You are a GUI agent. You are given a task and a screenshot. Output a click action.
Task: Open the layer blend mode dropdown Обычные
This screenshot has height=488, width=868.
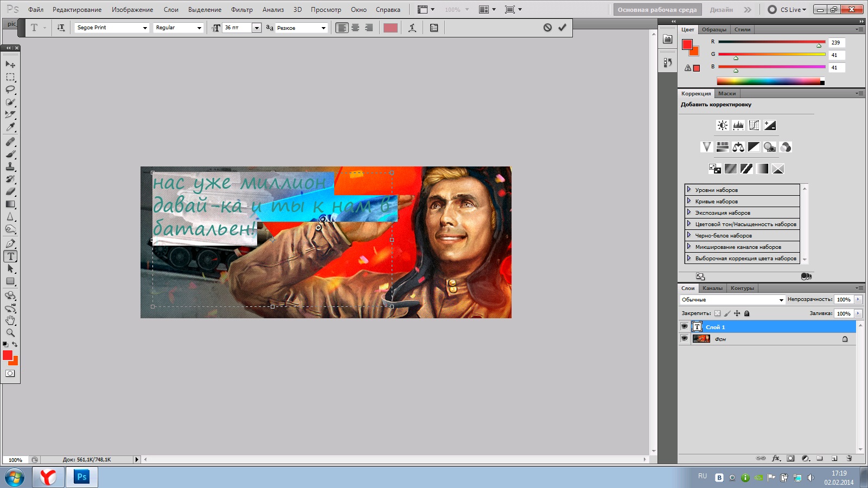732,300
